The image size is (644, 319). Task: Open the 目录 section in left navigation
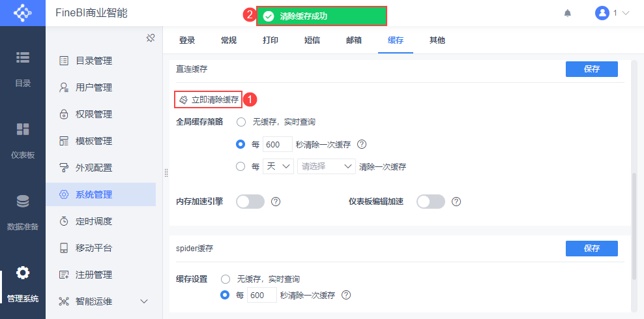click(23, 68)
